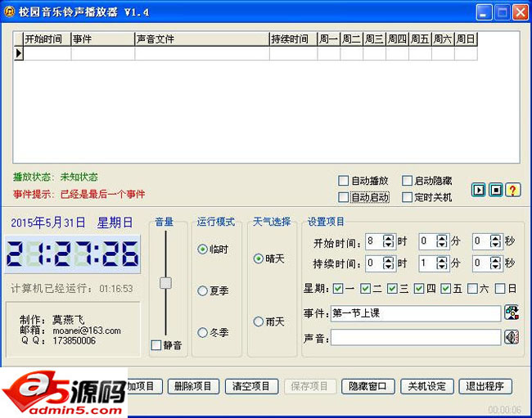Select the 夏季 run mode radio button
This screenshot has width=532, height=418.
tap(202, 290)
